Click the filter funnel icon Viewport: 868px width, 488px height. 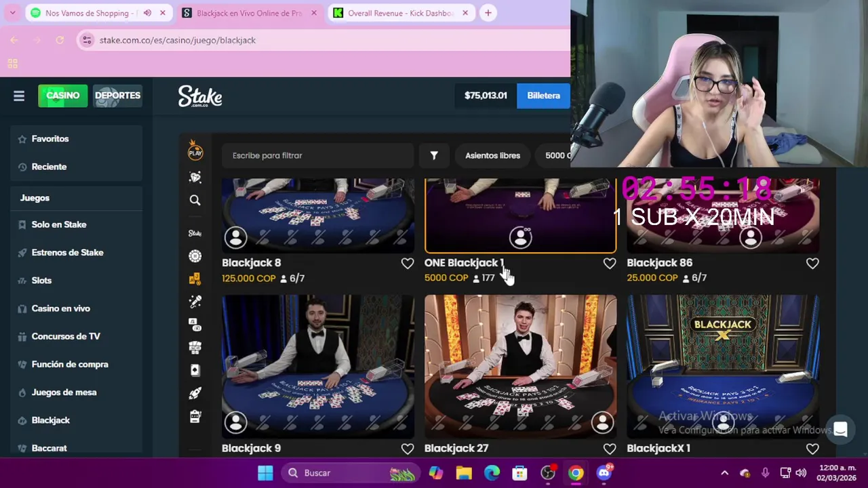tap(434, 155)
